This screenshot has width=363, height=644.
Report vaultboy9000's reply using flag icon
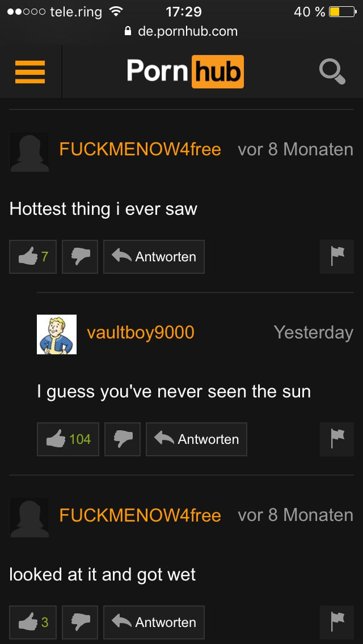337,439
